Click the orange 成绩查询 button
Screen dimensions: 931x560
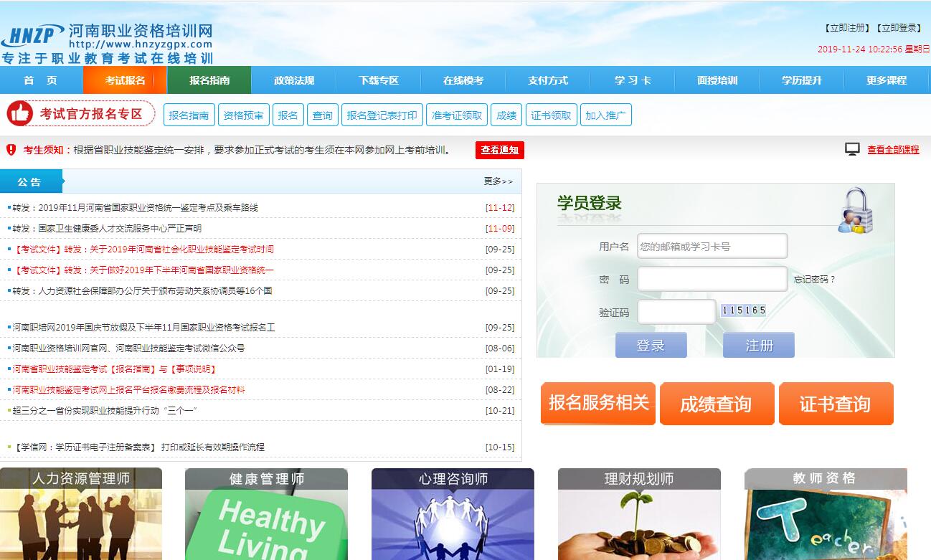coord(717,404)
